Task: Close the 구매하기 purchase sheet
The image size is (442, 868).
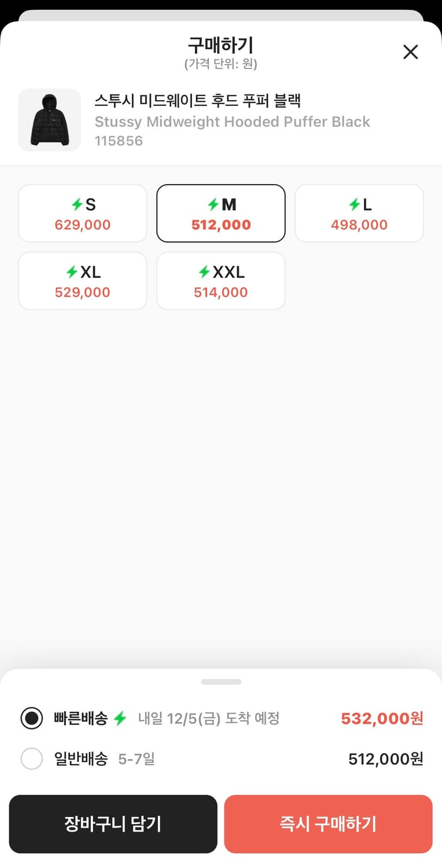Action: point(410,52)
